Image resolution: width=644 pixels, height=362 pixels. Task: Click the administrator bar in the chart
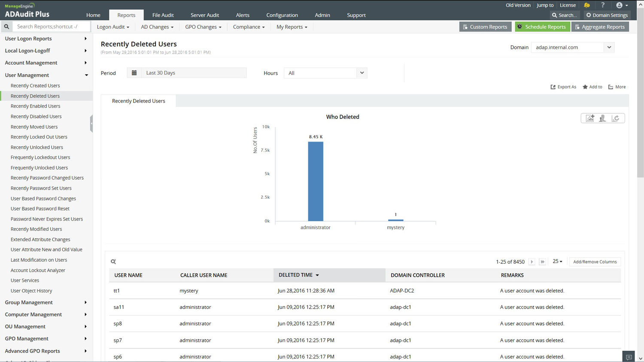click(316, 181)
